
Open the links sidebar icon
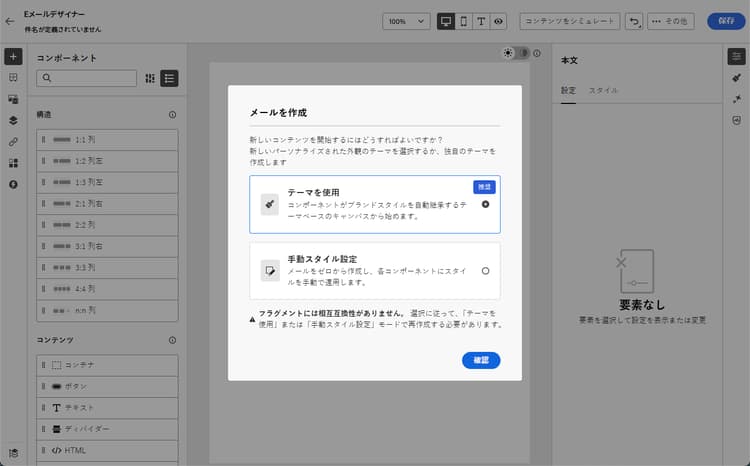click(13, 142)
